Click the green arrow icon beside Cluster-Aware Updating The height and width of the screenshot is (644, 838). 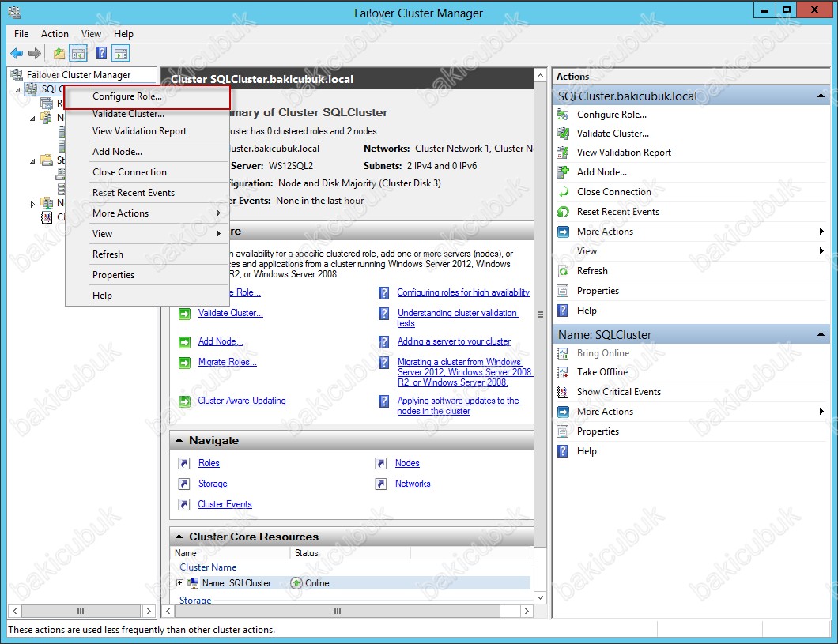pyautogui.click(x=184, y=401)
